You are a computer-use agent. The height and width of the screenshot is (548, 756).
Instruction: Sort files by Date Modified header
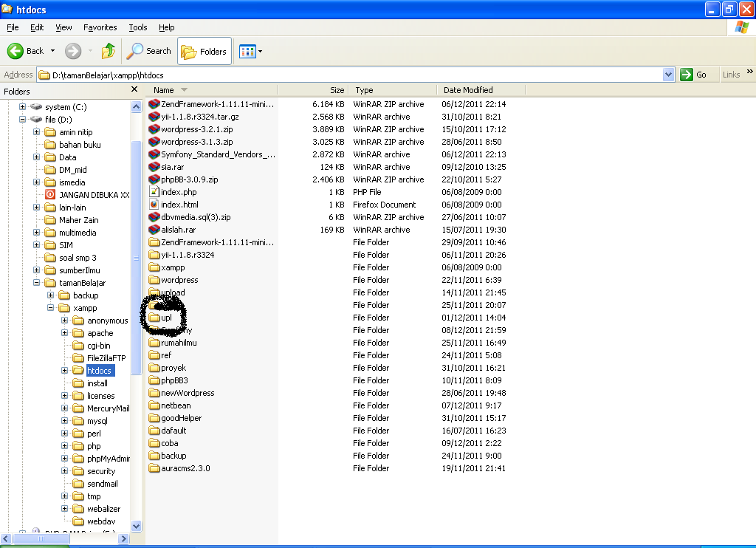481,90
